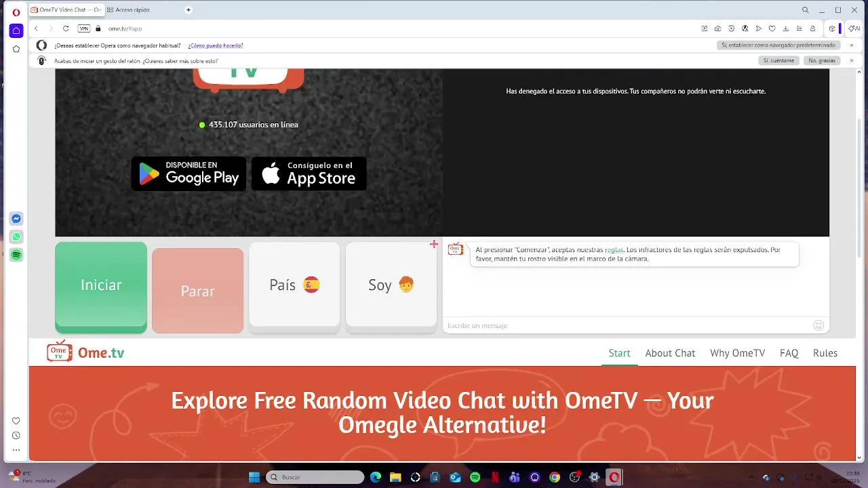Open Easy Setup sliders icon
Image resolution: width=868 pixels, height=488 pixels.
coord(799,28)
